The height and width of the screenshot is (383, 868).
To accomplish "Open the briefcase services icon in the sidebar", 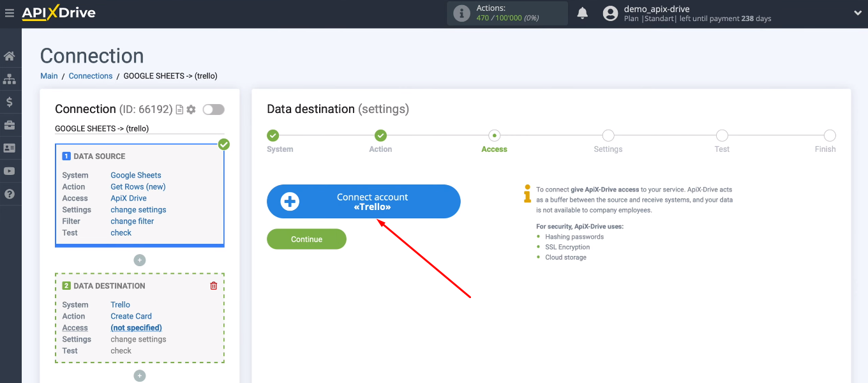I will click(10, 124).
